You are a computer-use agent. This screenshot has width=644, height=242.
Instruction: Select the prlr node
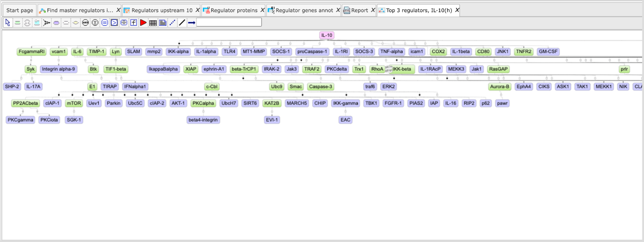[624, 69]
